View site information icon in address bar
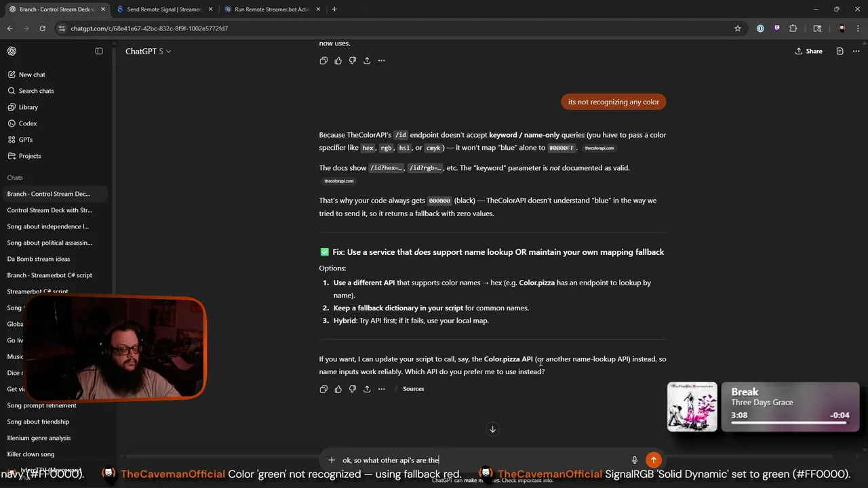Image resolution: width=868 pixels, height=488 pixels. (62, 28)
